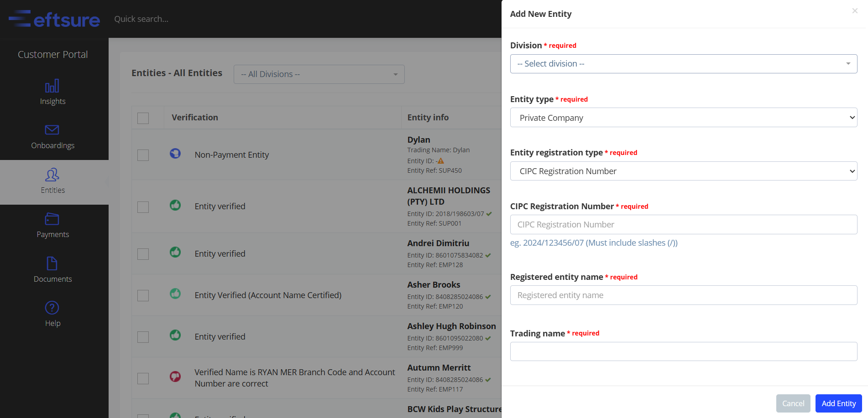
Task: Tick the checkbox for the Dylan entity row
Action: [x=143, y=155]
